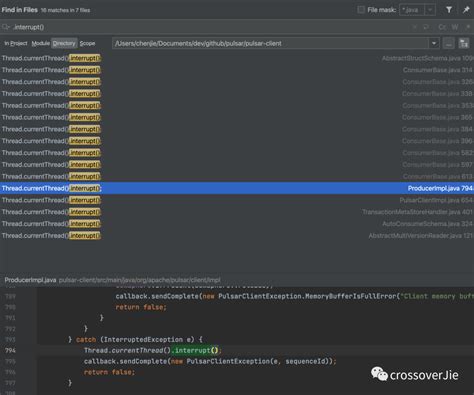
Task: Select the Directory tab
Action: point(64,43)
